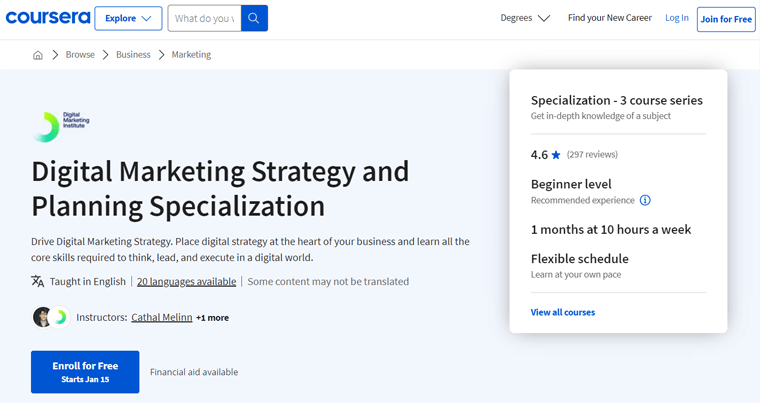Expand the Degrees menu
The height and width of the screenshot is (403, 760).
click(x=525, y=18)
